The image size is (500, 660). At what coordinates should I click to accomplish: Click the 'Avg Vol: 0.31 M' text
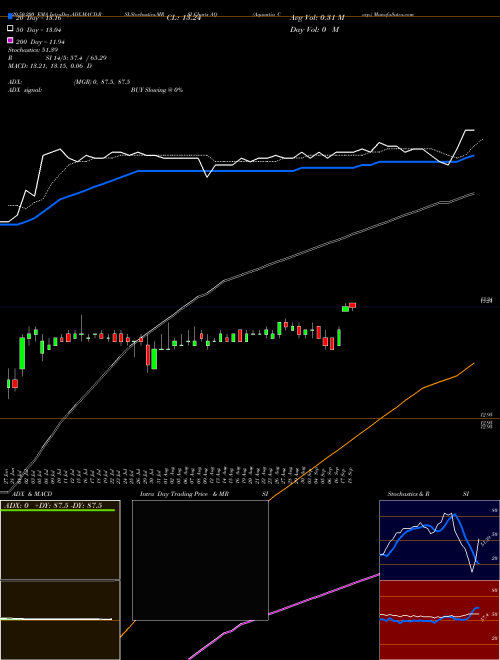tap(317, 18)
